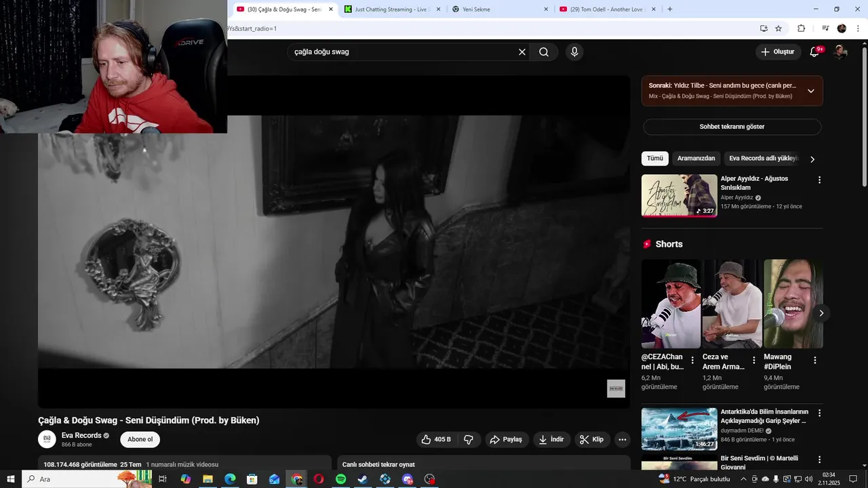
Task: Launch Spotify from the taskbar
Action: pos(341,479)
